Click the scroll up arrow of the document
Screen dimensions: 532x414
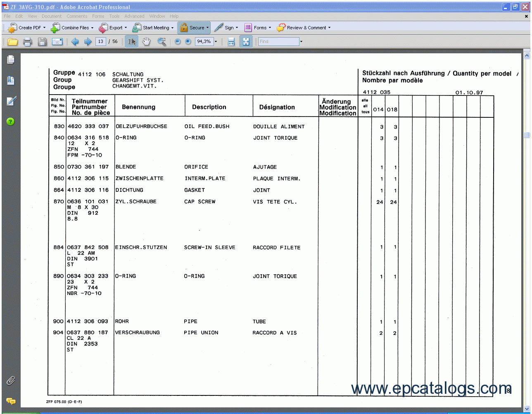pyautogui.click(x=527, y=56)
